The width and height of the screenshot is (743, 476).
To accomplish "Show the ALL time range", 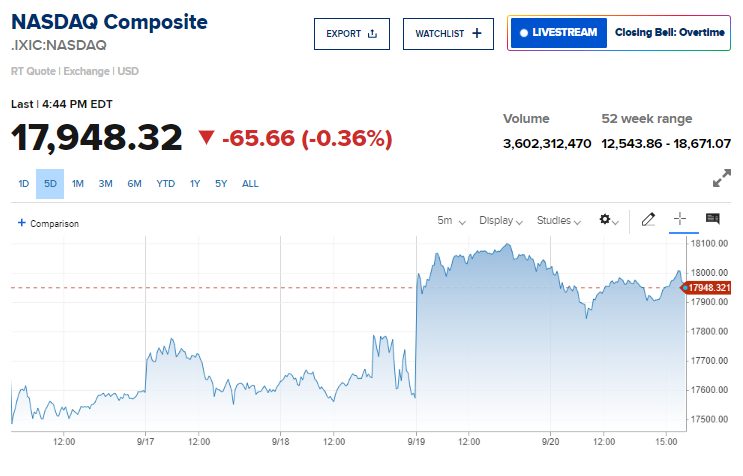I will point(250,183).
